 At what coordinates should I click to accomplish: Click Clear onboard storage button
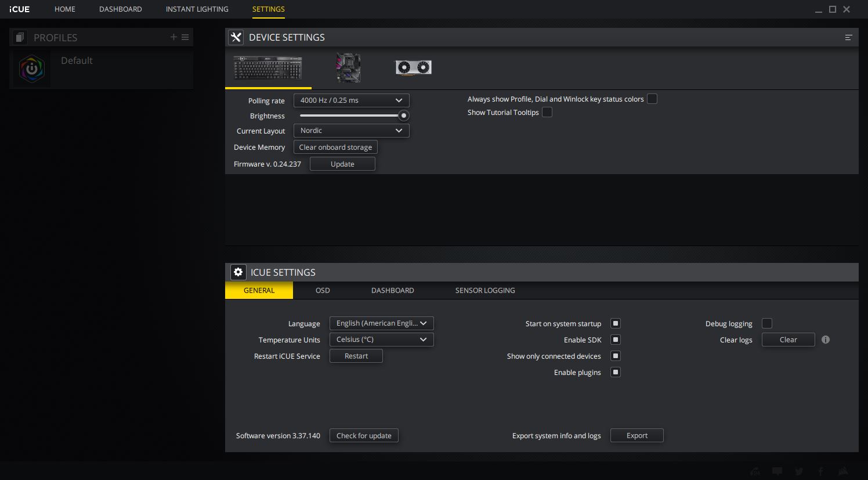(335, 147)
